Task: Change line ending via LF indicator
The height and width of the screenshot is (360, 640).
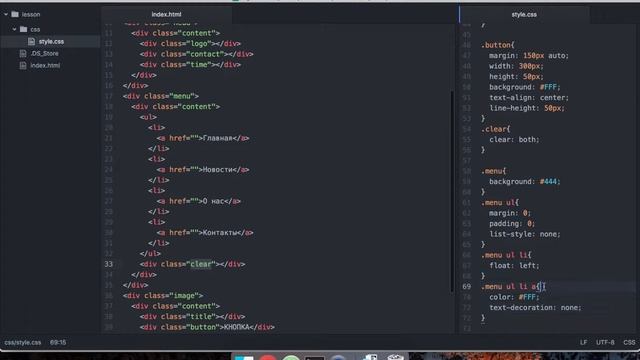Action: click(x=584, y=342)
